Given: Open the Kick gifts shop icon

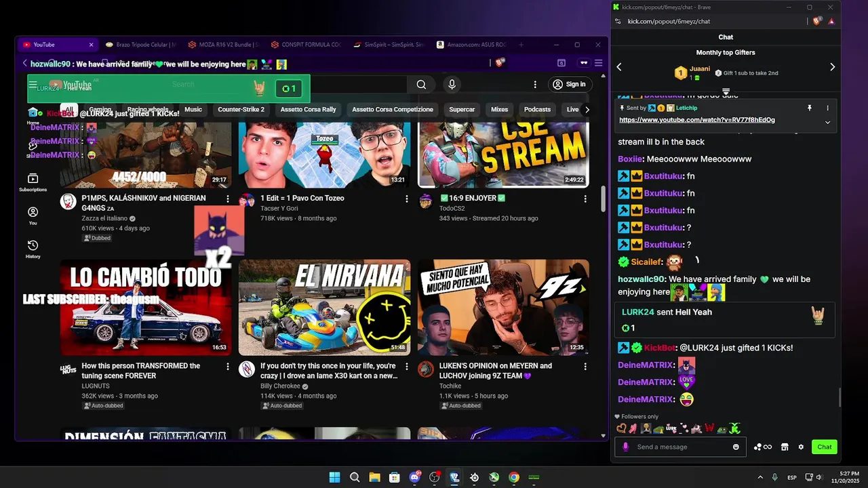Looking at the screenshot, I should coord(785,447).
